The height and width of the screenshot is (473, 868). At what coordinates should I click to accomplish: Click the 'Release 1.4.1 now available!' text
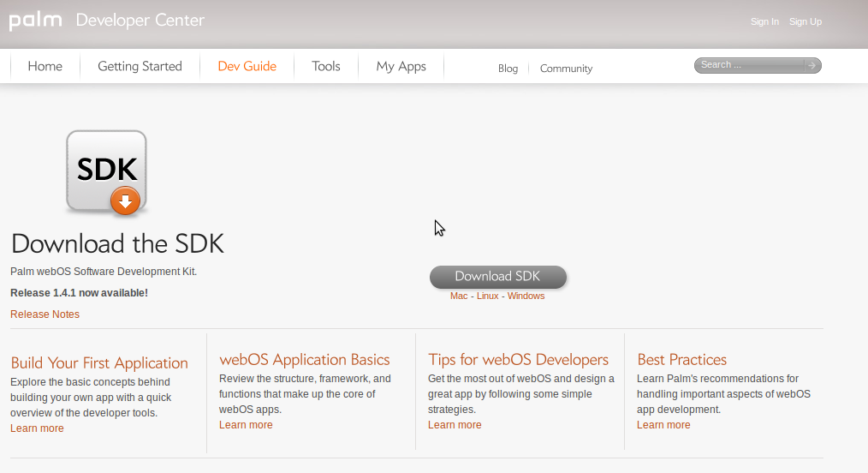pos(79,292)
